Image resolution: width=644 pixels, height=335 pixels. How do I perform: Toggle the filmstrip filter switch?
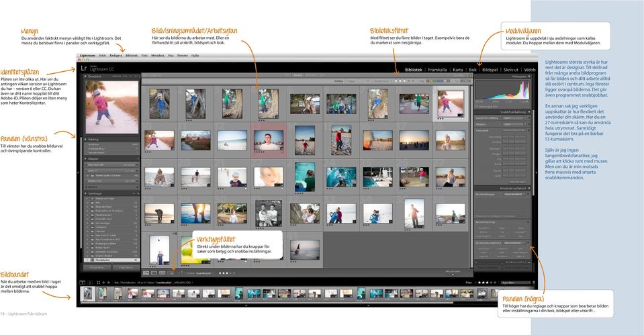pyautogui.click(x=533, y=283)
